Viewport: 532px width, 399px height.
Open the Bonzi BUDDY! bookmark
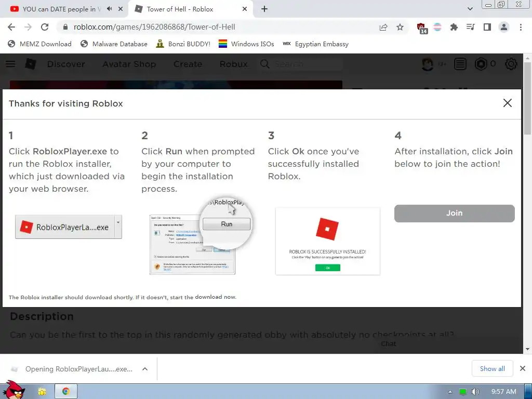tap(183, 44)
